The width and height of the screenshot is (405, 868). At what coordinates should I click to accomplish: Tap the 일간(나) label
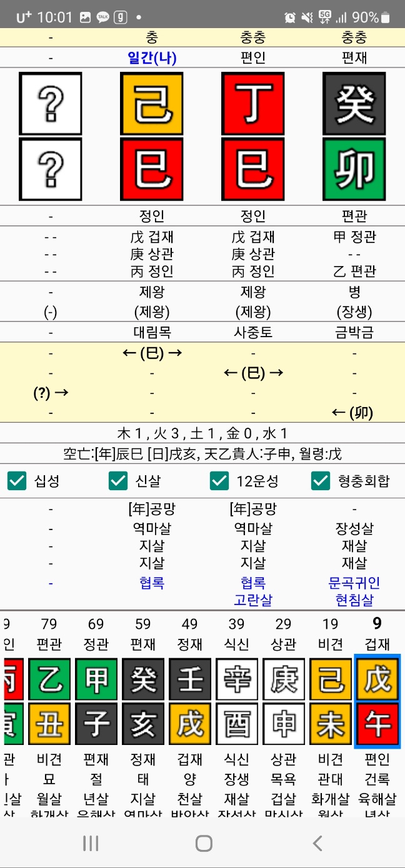tap(152, 58)
